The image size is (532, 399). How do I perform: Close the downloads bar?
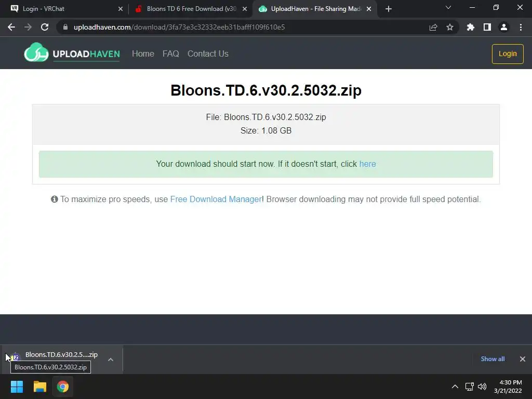pyautogui.click(x=523, y=359)
